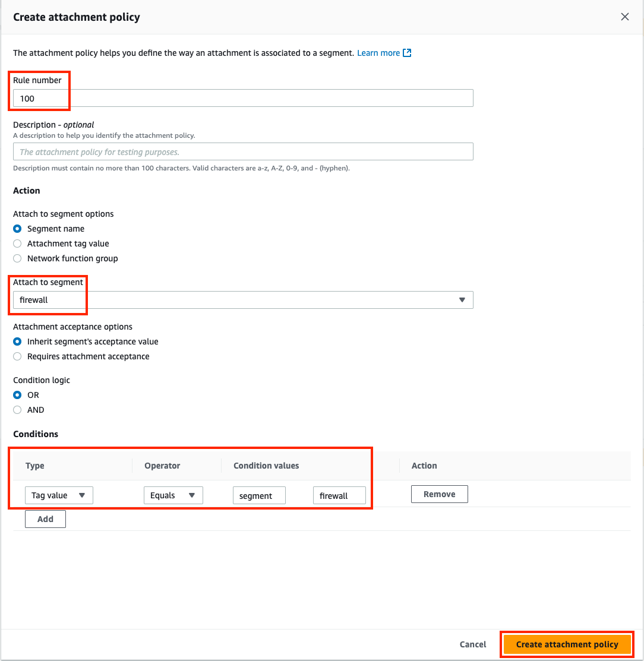Click the Description optional text field

coord(243,152)
